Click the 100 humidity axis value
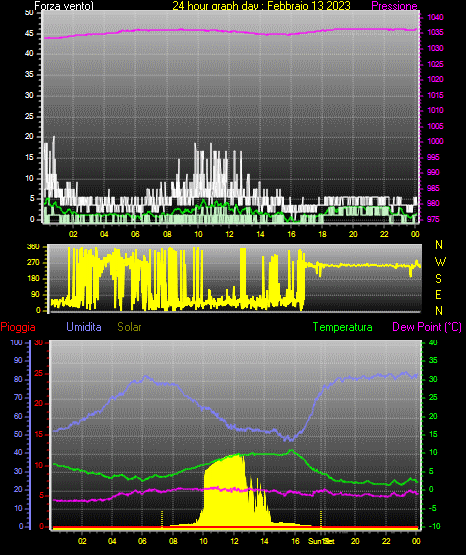This screenshot has height=555, width=466. click(x=16, y=342)
